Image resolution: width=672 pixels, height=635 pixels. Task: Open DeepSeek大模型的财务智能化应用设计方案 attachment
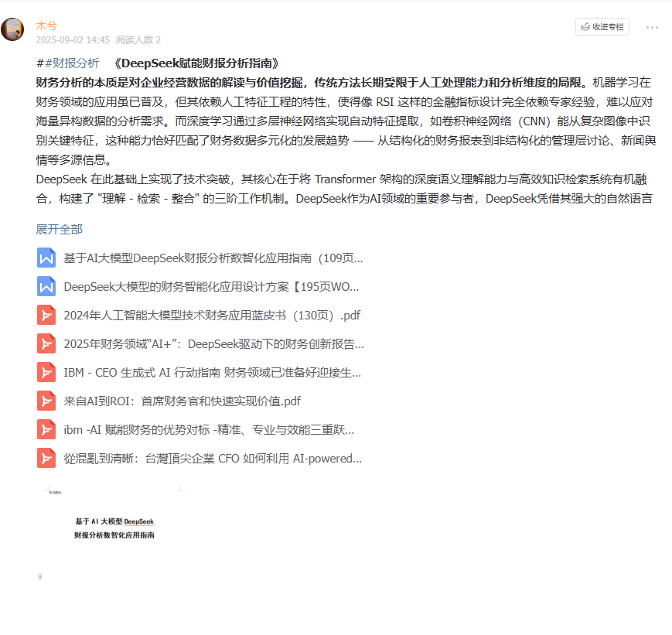point(211,287)
